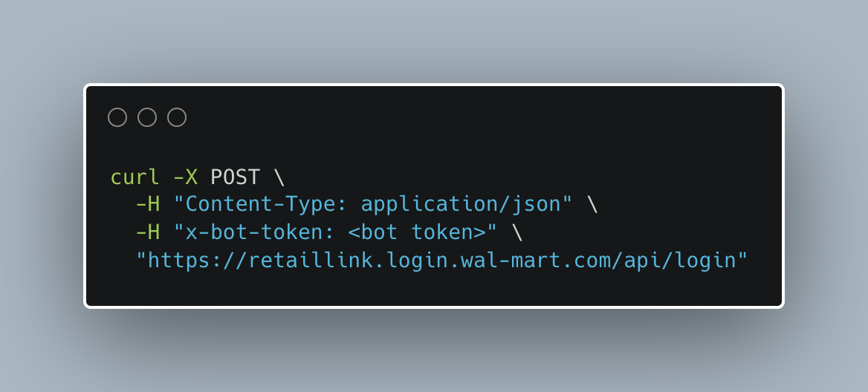Click the -X flag
This screenshot has width=868, height=392.
click(186, 177)
